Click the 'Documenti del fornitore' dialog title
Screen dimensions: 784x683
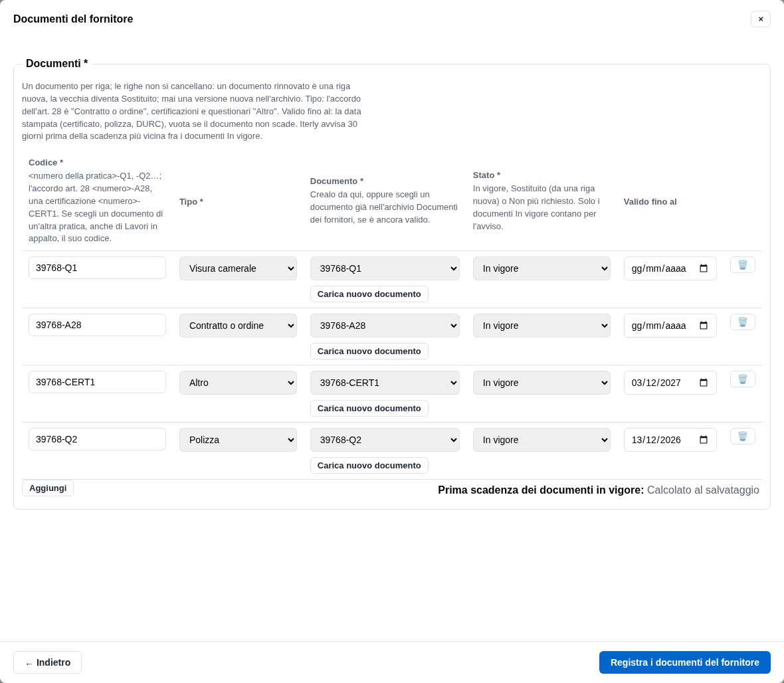(73, 19)
